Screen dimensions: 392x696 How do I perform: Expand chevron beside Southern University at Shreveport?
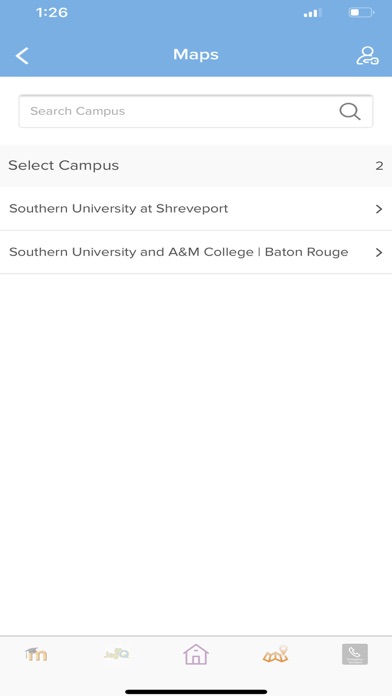pos(379,209)
